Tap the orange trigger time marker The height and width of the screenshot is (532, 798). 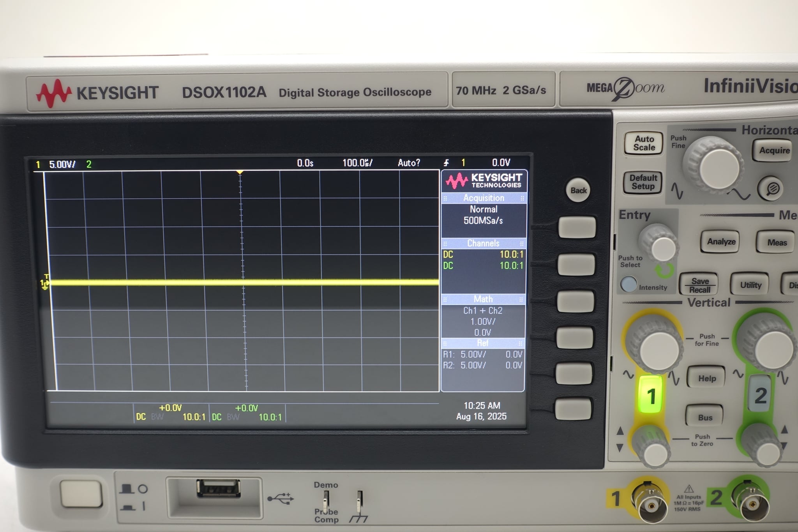[240, 172]
